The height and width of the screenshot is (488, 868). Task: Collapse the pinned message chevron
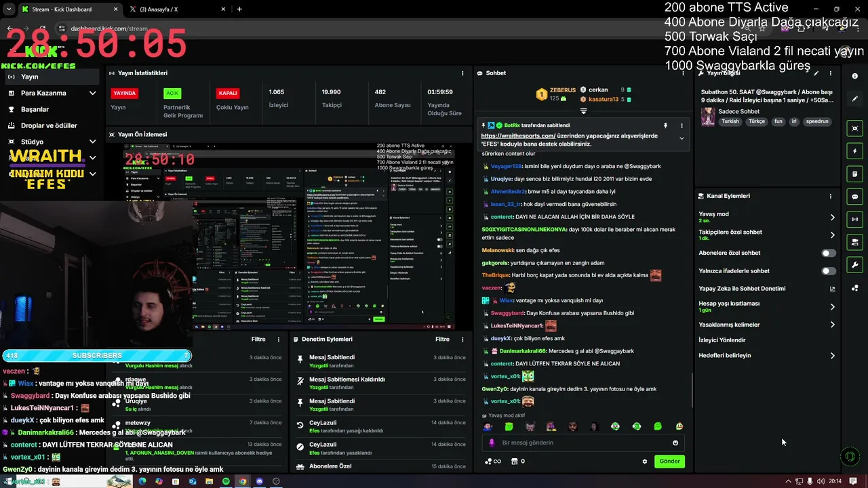point(682,138)
